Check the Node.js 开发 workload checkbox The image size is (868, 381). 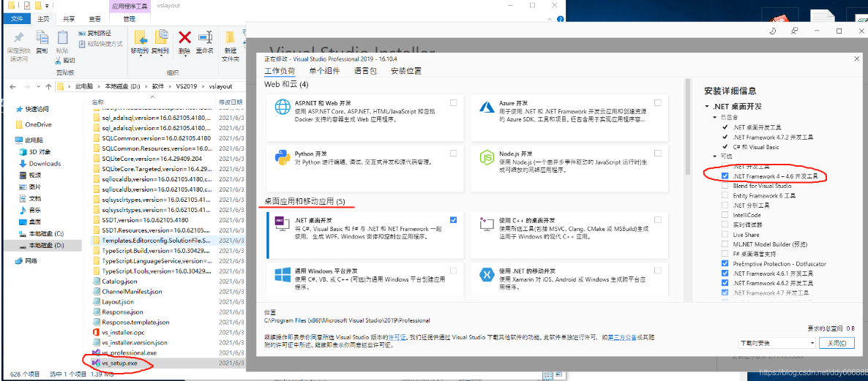pyautogui.click(x=658, y=153)
